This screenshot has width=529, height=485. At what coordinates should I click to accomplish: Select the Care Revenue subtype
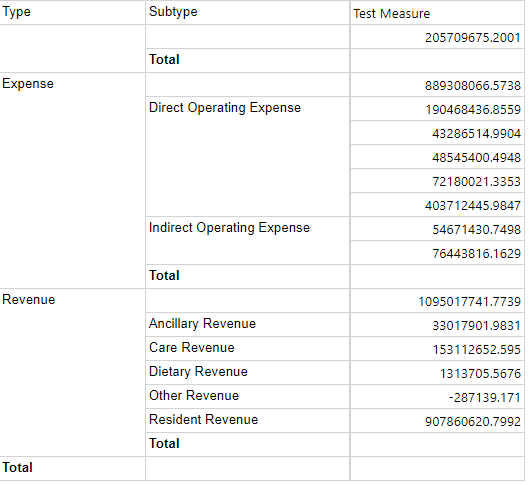point(192,348)
